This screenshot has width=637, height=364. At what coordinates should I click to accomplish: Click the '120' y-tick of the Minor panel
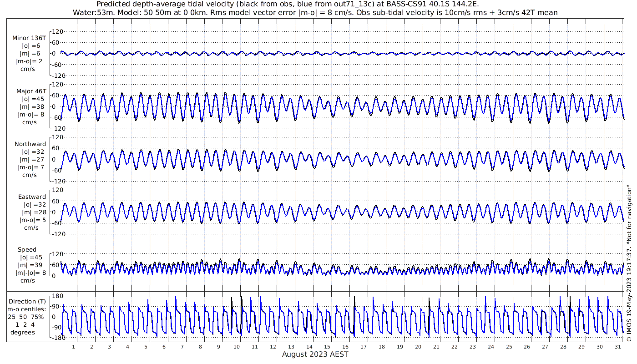tap(57, 31)
